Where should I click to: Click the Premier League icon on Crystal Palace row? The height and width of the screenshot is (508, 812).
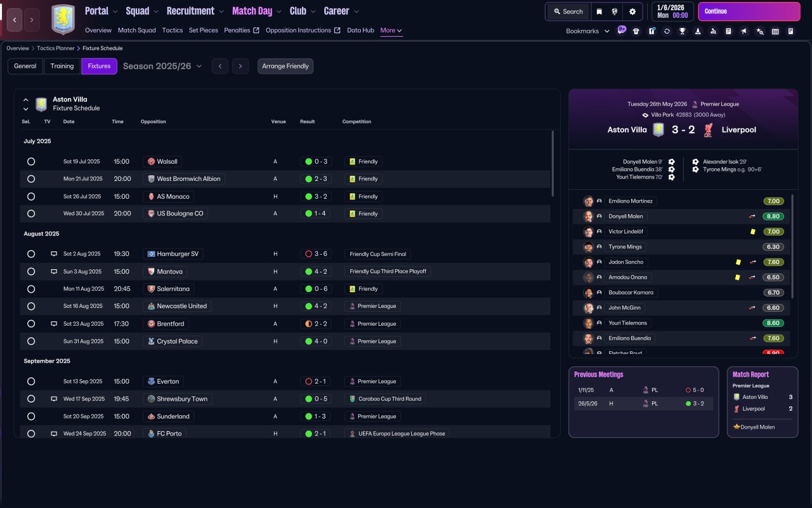[352, 342]
